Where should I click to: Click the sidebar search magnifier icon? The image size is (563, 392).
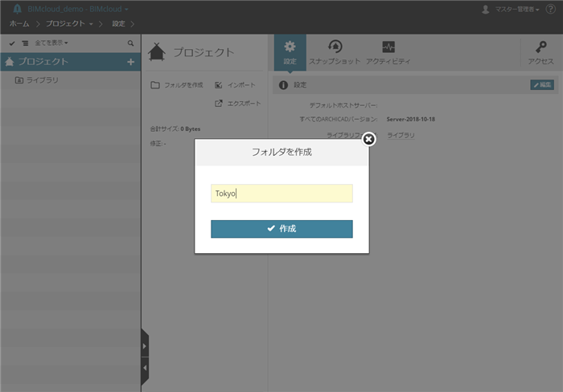pos(130,43)
